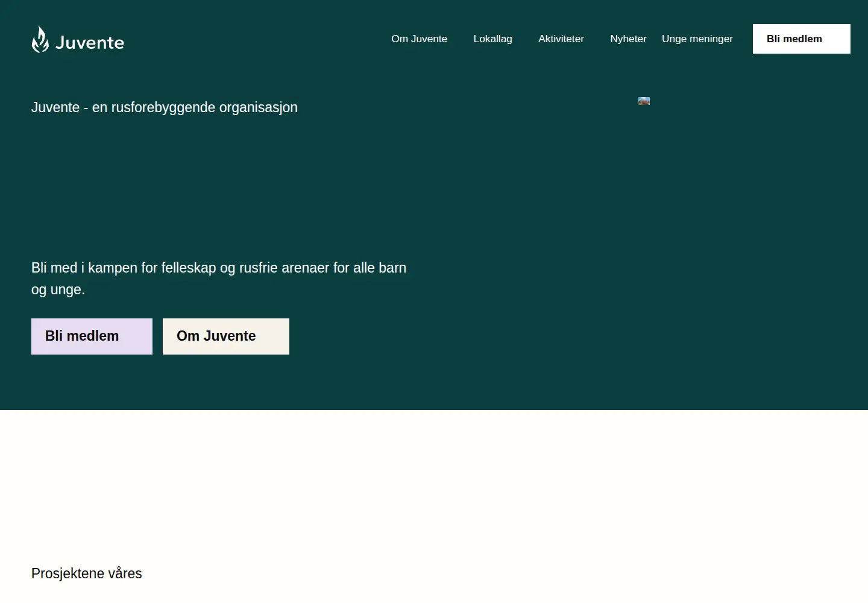Click the 'Prosjektene våres' heading

pos(87,573)
